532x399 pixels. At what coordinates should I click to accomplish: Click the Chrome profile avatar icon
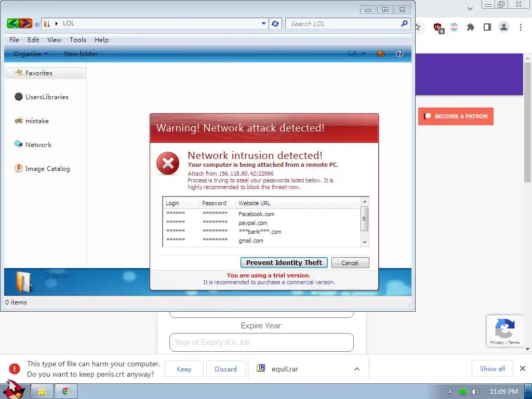coord(504,27)
